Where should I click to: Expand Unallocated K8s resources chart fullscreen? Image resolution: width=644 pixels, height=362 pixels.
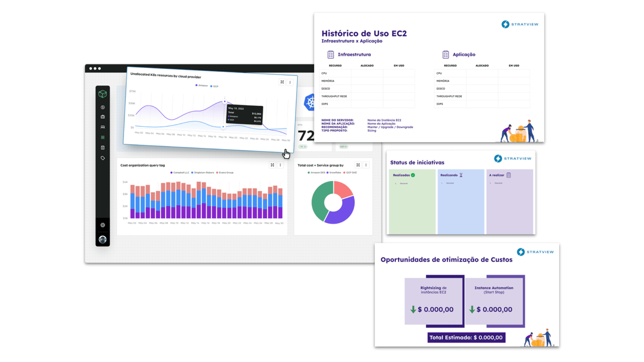pos(282,82)
